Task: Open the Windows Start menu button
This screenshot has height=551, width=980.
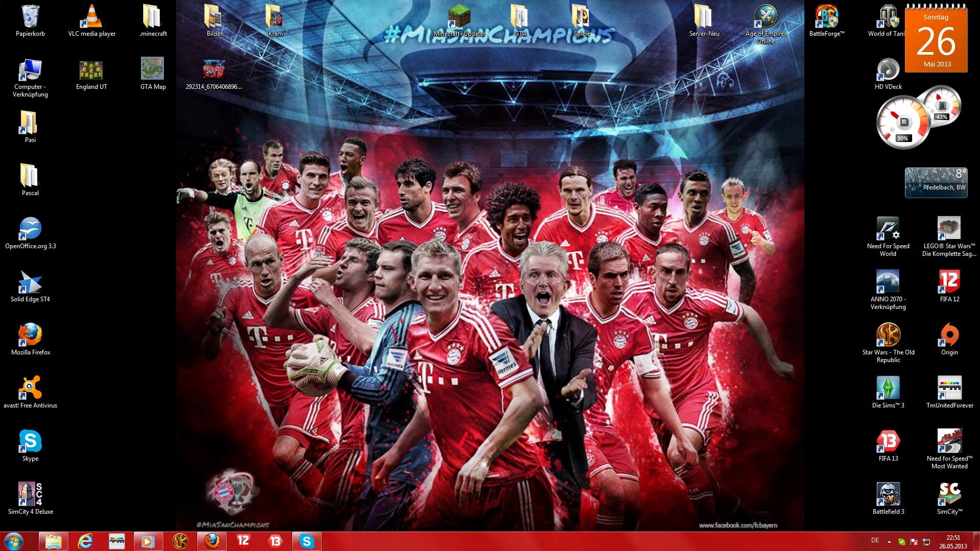Action: coord(14,541)
